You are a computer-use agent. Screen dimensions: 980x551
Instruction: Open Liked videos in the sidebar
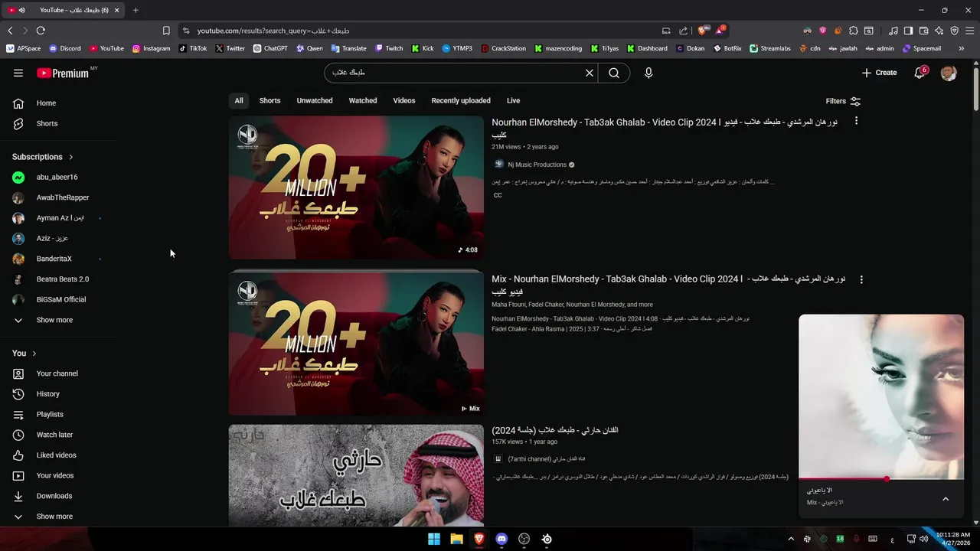point(56,455)
